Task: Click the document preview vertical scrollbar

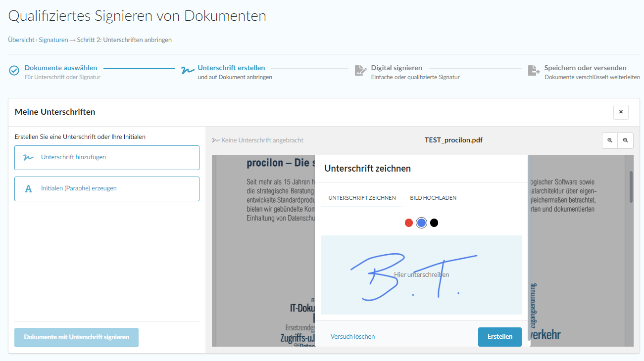Action: pyautogui.click(x=631, y=187)
